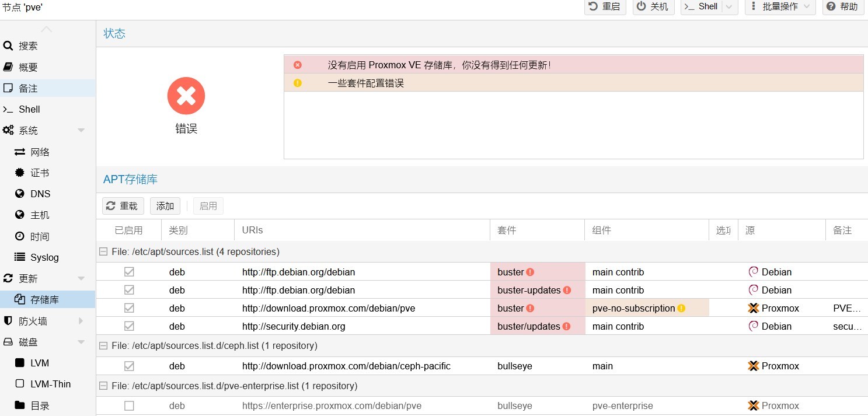The image size is (868, 416).
Task: Click the folder icon for 目录
Action: pos(20,405)
